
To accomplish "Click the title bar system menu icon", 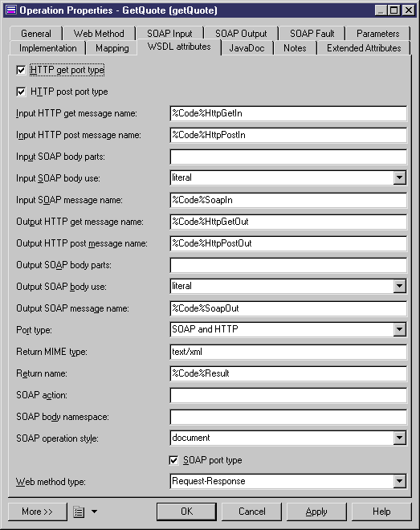I will 11,10.
